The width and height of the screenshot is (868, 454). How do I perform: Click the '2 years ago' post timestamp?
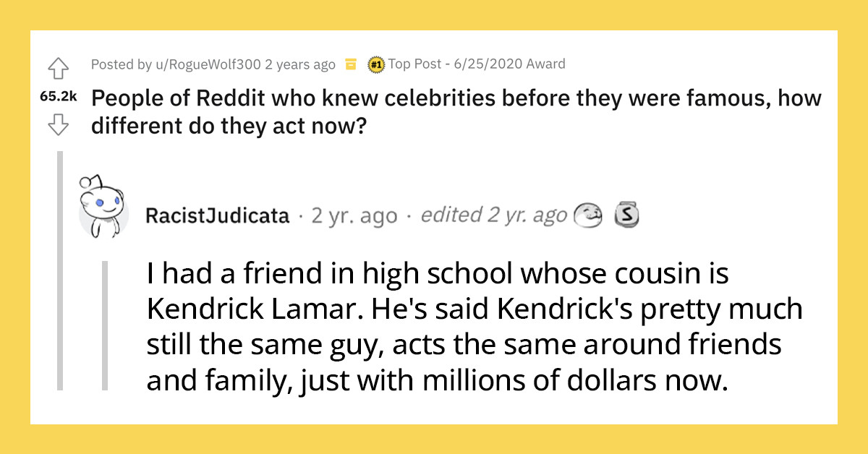pyautogui.click(x=299, y=64)
